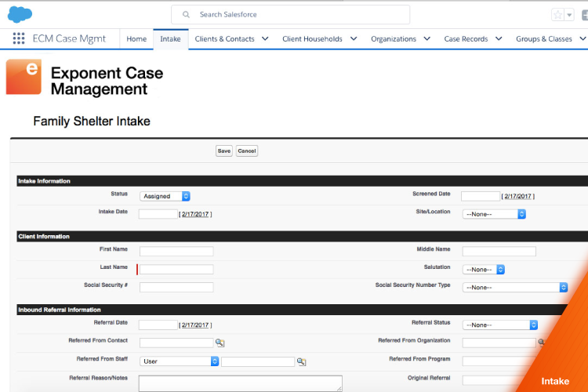
Task: Open the Referral Status dropdown
Action: coord(500,325)
